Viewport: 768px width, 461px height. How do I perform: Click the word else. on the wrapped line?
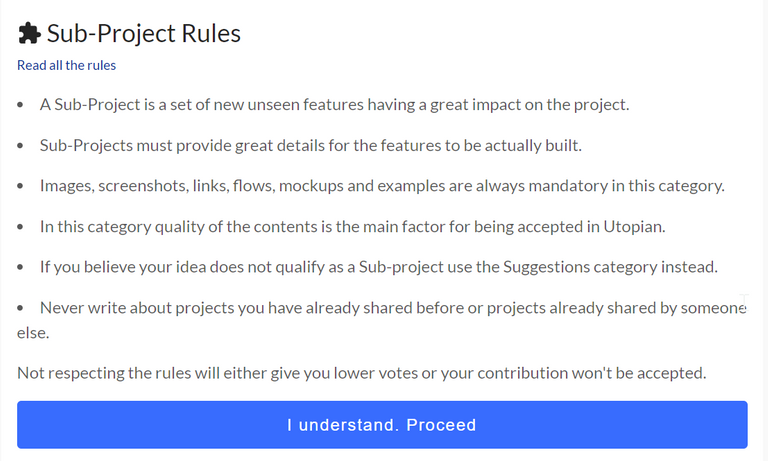(33, 333)
